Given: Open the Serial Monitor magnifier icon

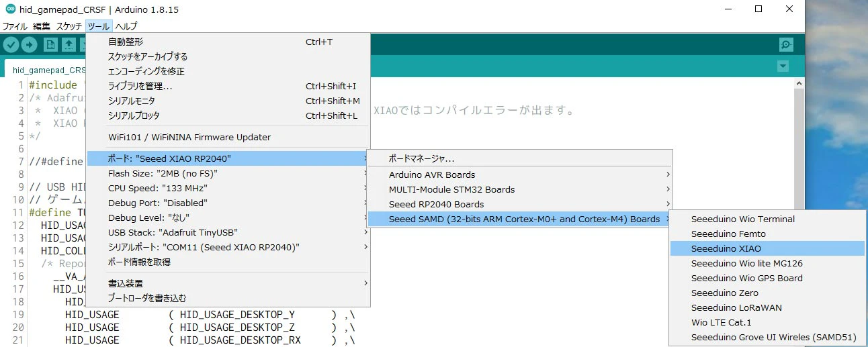Looking at the screenshot, I should point(786,45).
